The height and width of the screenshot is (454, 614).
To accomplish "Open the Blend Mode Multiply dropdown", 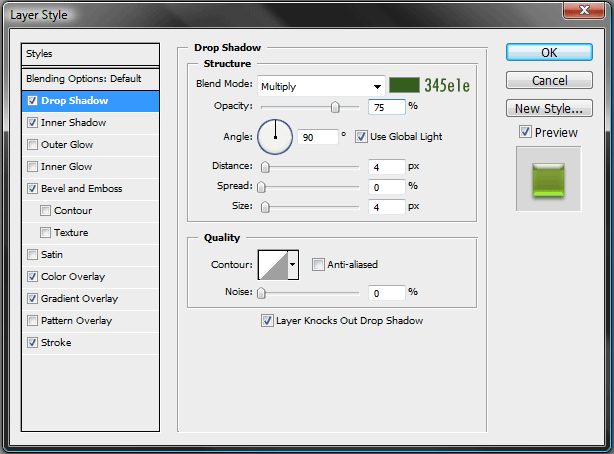I will [321, 86].
